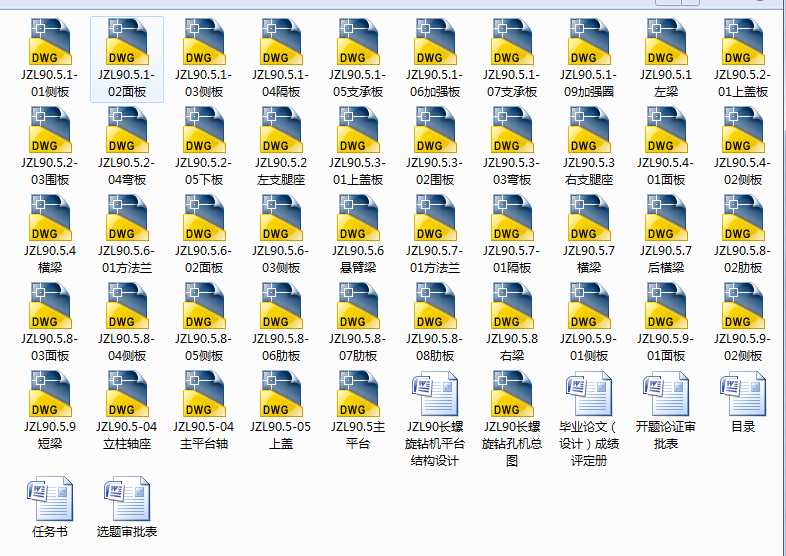Select the 目录 Word document icon
The height and width of the screenshot is (556, 786).
pos(743,394)
